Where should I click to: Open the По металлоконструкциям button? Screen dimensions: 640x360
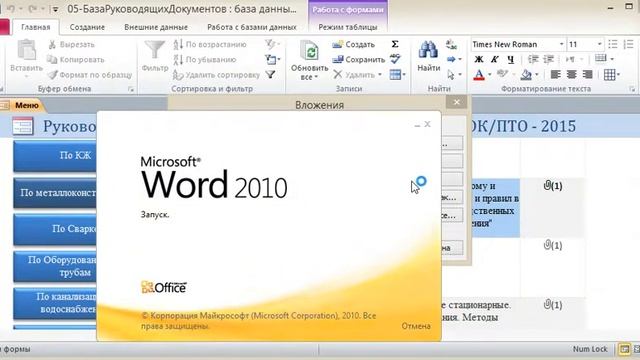55,193
